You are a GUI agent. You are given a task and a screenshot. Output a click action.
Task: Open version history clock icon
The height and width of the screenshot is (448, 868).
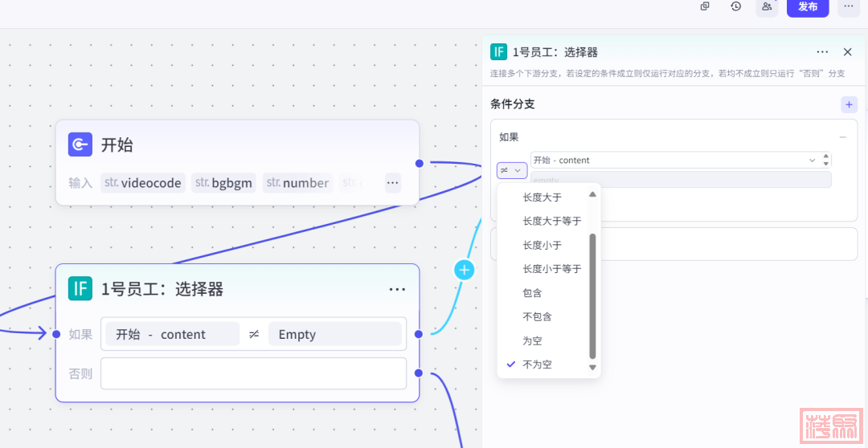click(x=736, y=6)
